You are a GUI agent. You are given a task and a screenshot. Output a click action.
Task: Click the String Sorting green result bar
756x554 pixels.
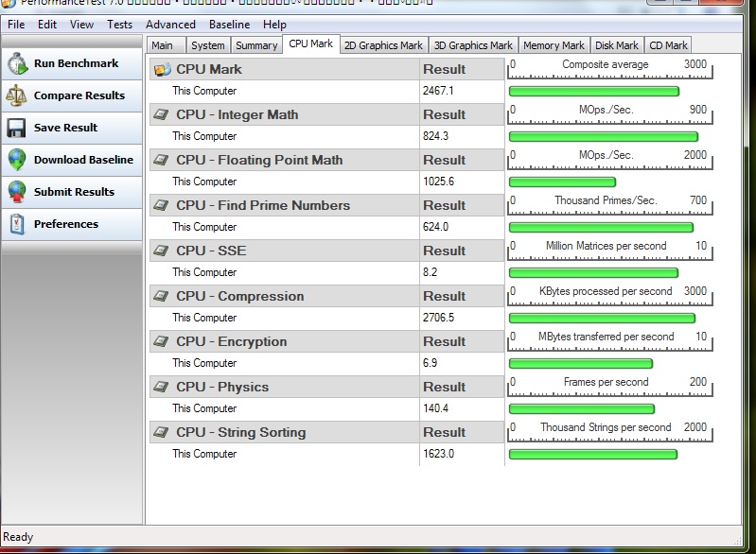[x=593, y=455]
